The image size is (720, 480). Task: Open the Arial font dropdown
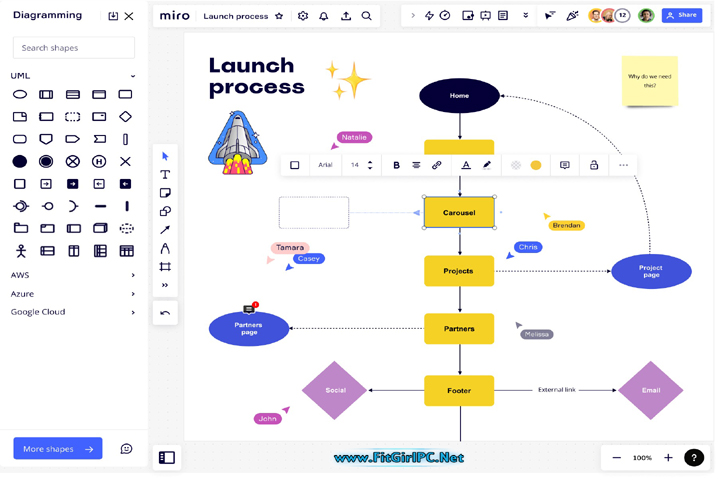(x=325, y=165)
